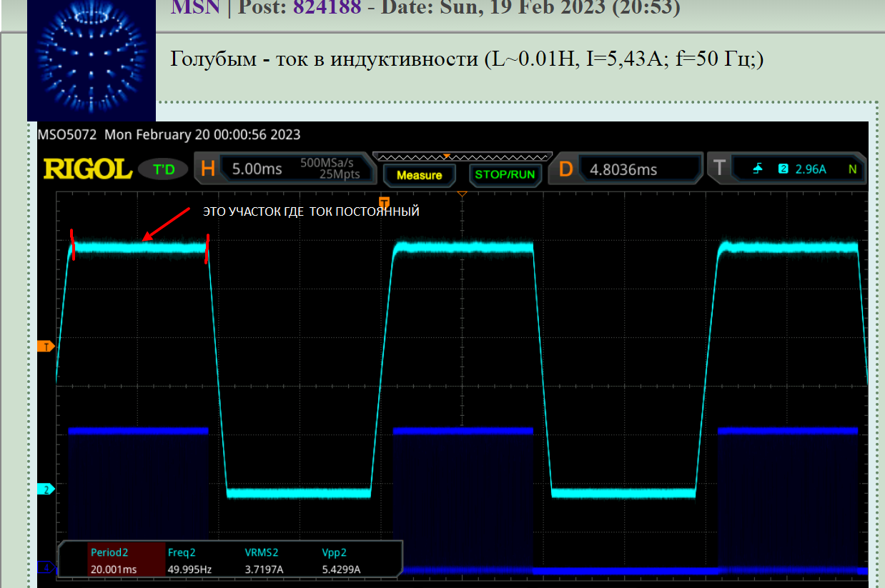Viewport: 885px width, 588px height.
Task: Click the MSN author name link
Action: tap(194, 7)
